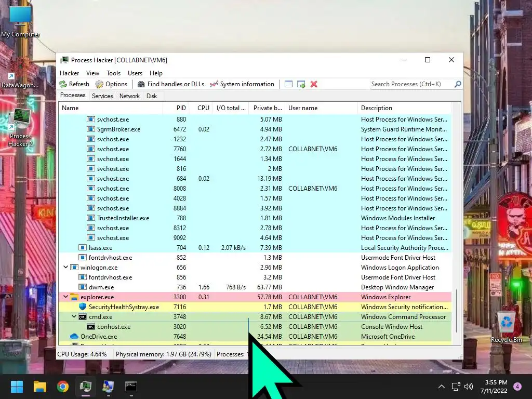Click the conhost.exe console icon
The width and height of the screenshot is (532, 399).
pos(90,327)
